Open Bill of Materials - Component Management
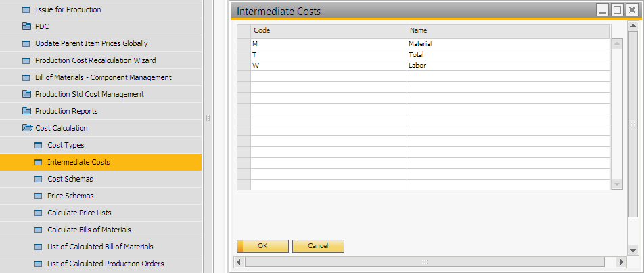This screenshot has height=273, width=644. [x=103, y=77]
